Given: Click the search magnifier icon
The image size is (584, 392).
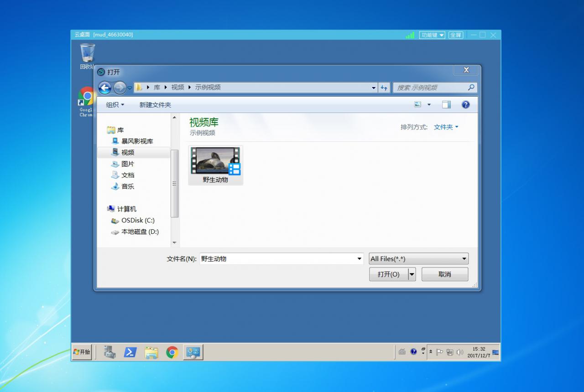Looking at the screenshot, I should click(471, 88).
